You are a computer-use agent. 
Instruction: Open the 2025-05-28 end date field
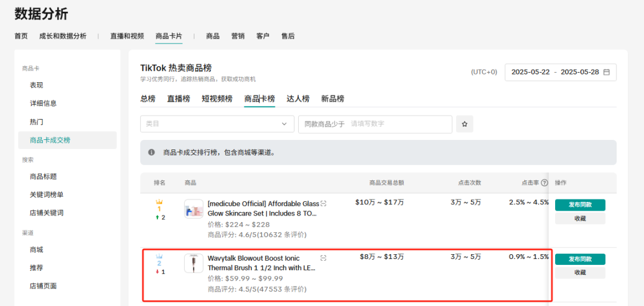(580, 72)
